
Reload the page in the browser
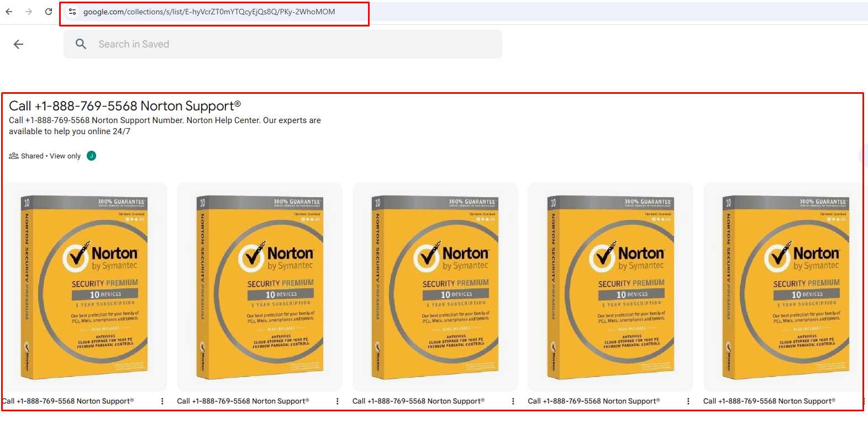(x=49, y=12)
